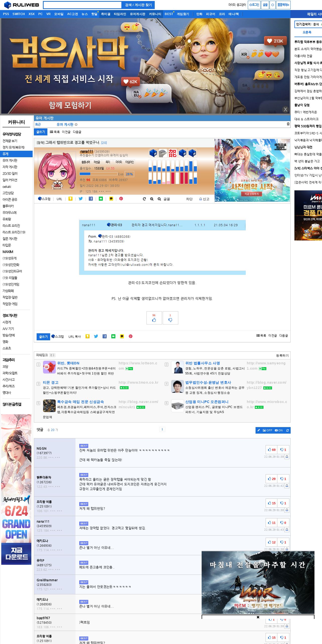The image size is (322, 644).
Task: Click 등록하기 in 파워링크 section
Action: (x=282, y=356)
